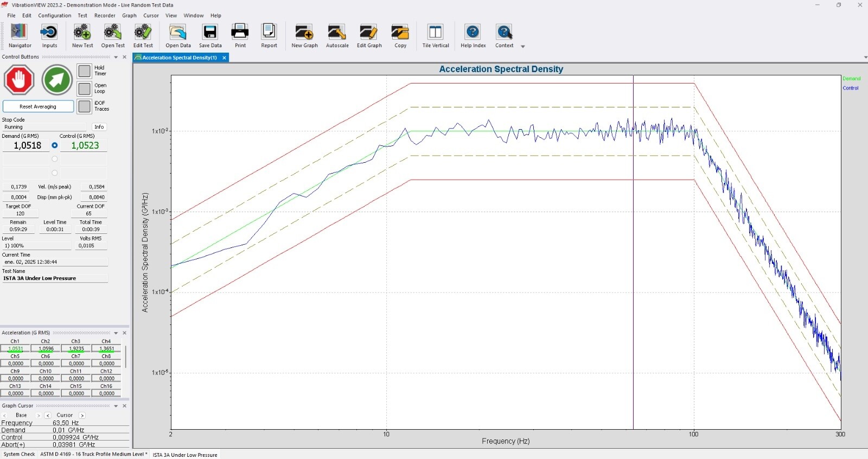Toggle the Hold Timer button
868x459 pixels.
tap(84, 71)
